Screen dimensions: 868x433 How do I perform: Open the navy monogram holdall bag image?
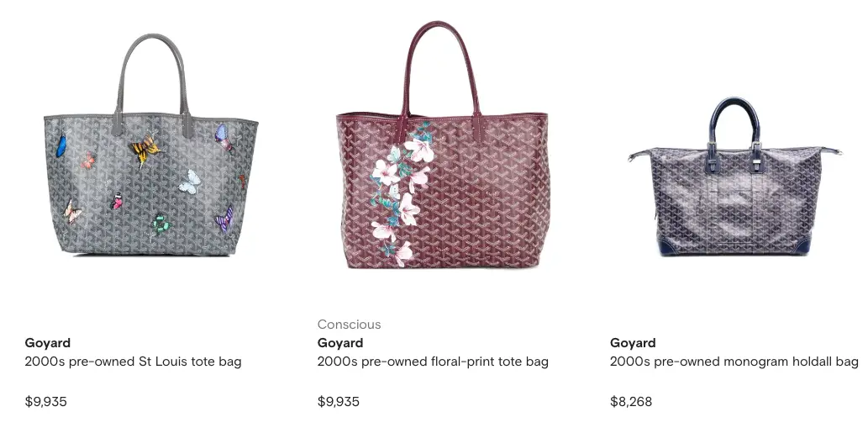735,177
